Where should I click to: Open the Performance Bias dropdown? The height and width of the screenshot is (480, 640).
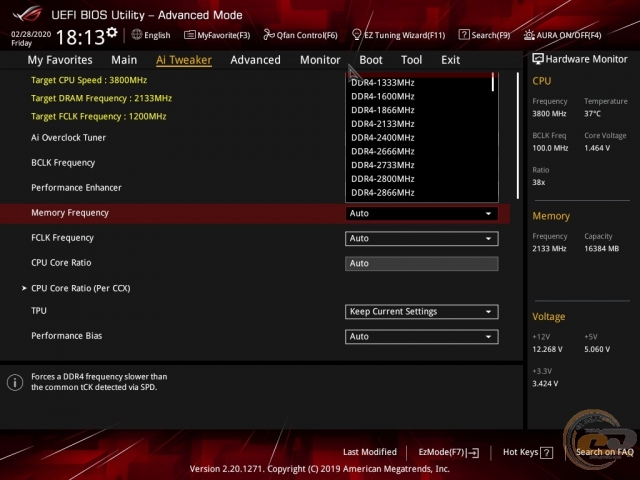(x=422, y=337)
